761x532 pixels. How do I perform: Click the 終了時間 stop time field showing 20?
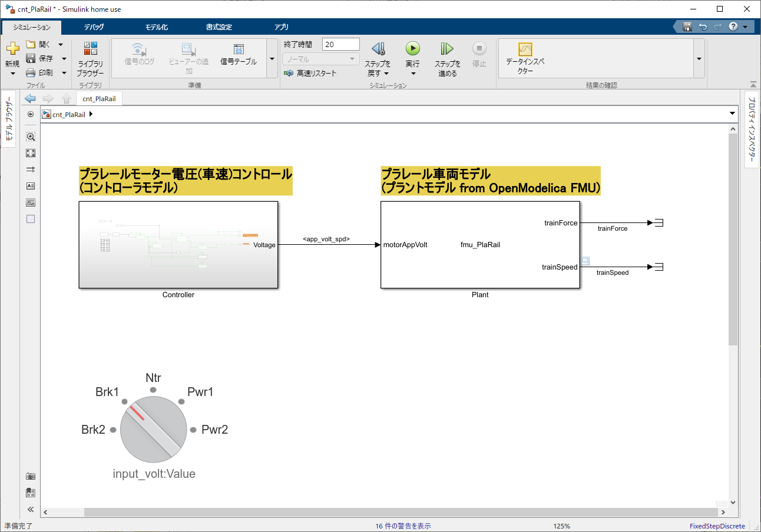coord(340,44)
